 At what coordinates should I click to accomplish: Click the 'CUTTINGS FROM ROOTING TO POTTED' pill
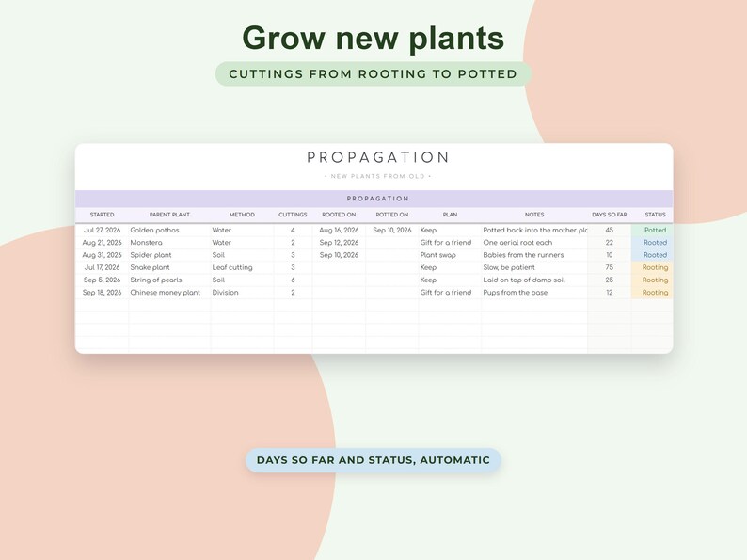tap(373, 73)
